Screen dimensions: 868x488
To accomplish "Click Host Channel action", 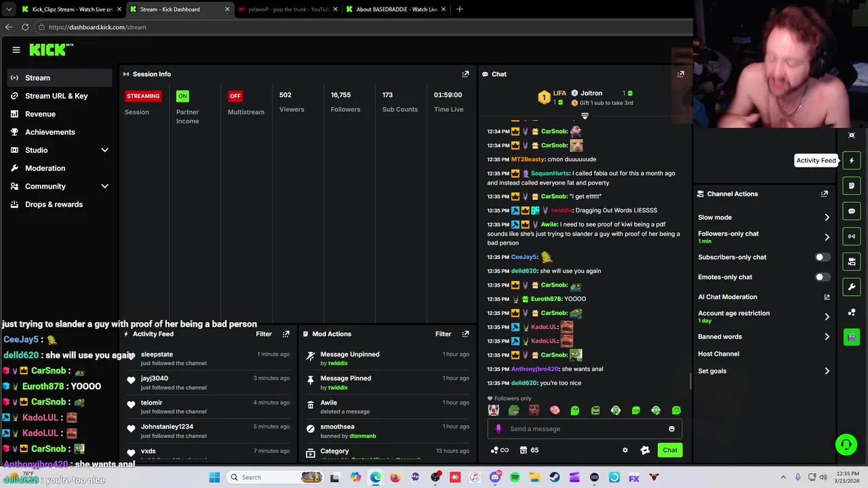I will click(x=719, y=354).
